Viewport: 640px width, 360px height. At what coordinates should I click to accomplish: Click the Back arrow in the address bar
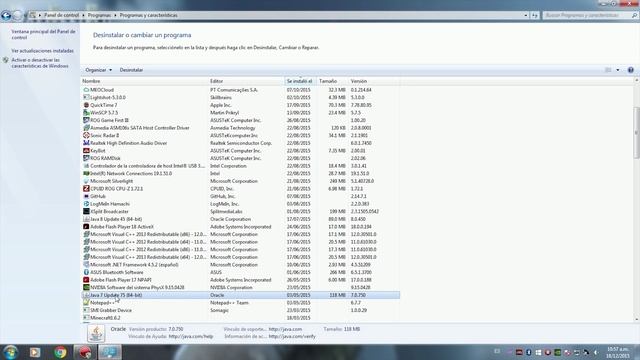tap(6, 16)
